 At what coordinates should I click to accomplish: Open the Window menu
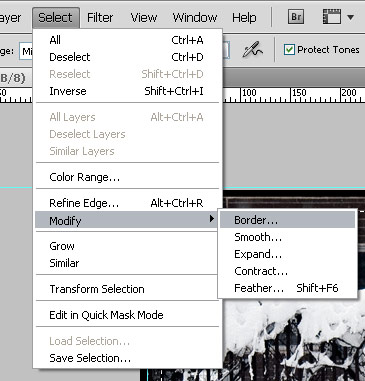coord(195,17)
